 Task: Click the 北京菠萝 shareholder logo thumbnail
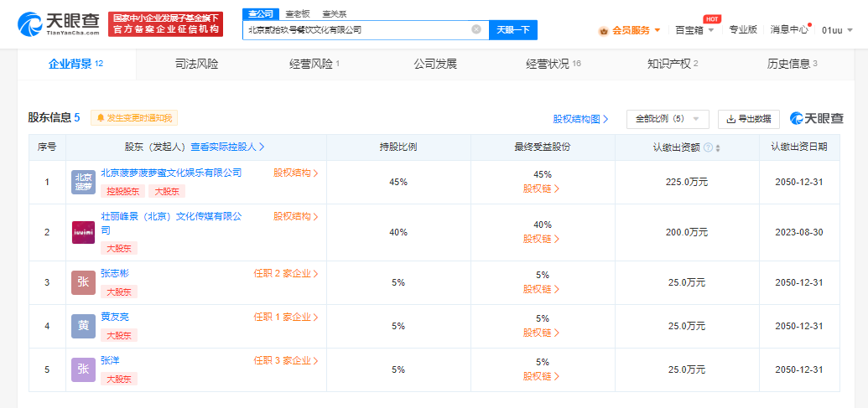pos(83,182)
